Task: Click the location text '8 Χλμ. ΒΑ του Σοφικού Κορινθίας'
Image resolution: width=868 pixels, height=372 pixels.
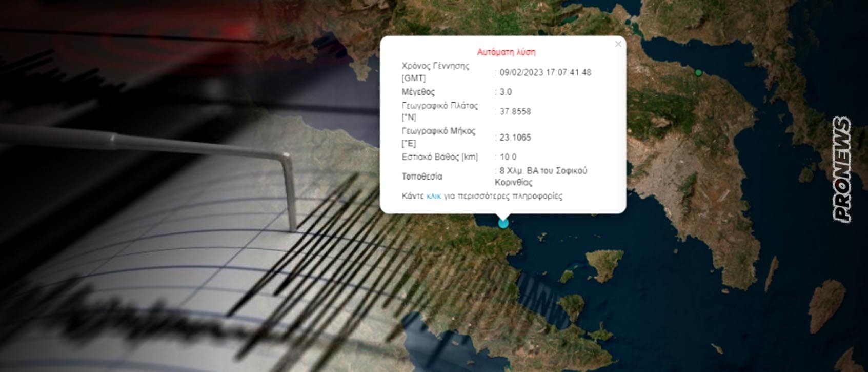Action: [x=541, y=176]
